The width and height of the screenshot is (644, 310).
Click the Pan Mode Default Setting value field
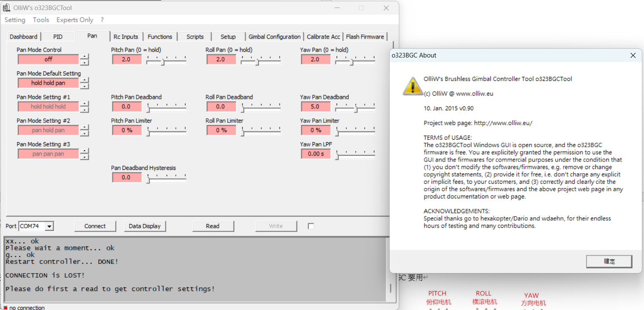pyautogui.click(x=48, y=83)
